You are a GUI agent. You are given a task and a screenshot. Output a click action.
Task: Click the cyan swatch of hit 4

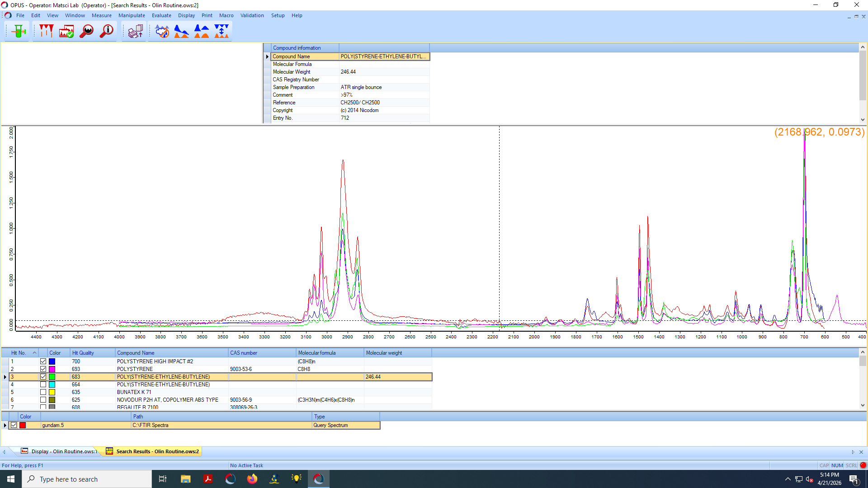pos(52,385)
